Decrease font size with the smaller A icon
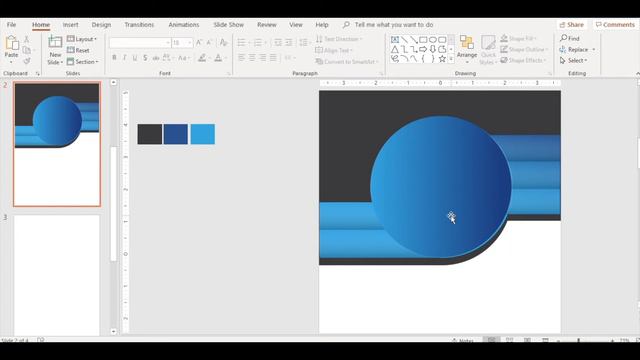The width and height of the screenshot is (640, 360). click(x=209, y=42)
